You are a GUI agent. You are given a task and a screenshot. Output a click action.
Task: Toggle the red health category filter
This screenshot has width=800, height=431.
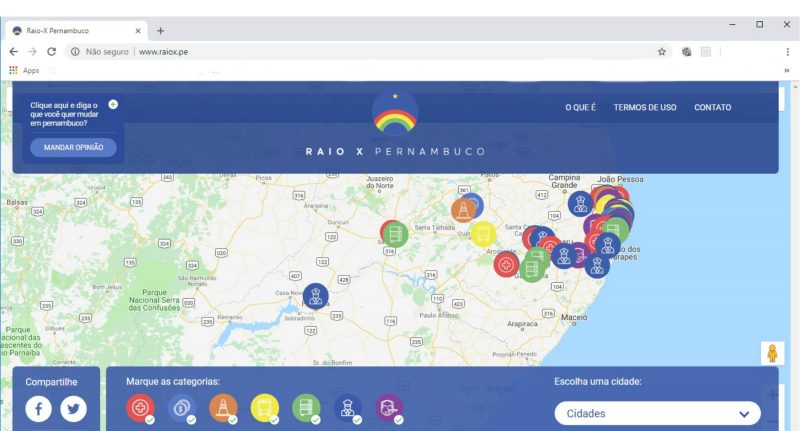[x=140, y=408]
